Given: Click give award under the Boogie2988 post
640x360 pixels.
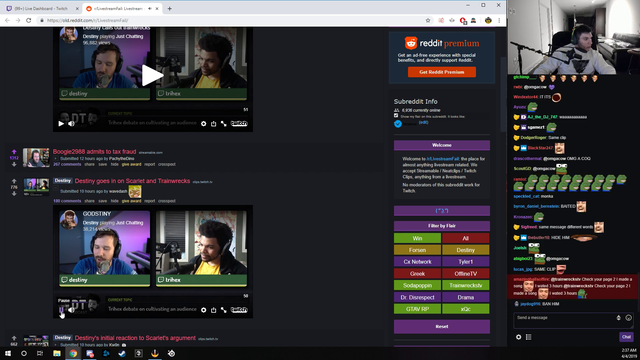Looking at the screenshot, I should coord(131,164).
